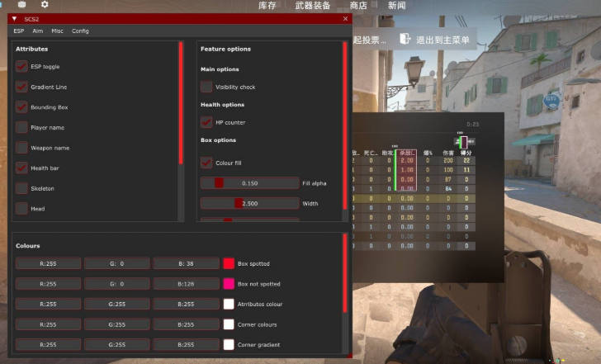Screen dimensions: 601x364
Task: Disable the ESP toggle checkbox
Action: coord(21,66)
